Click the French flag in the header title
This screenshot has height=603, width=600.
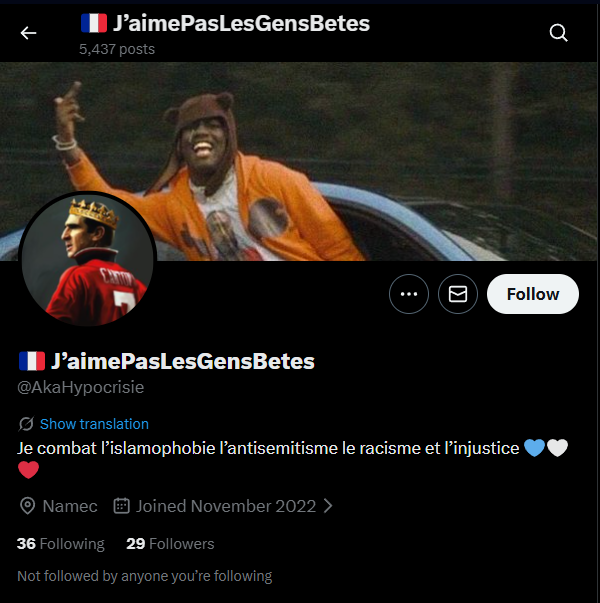pos(94,23)
